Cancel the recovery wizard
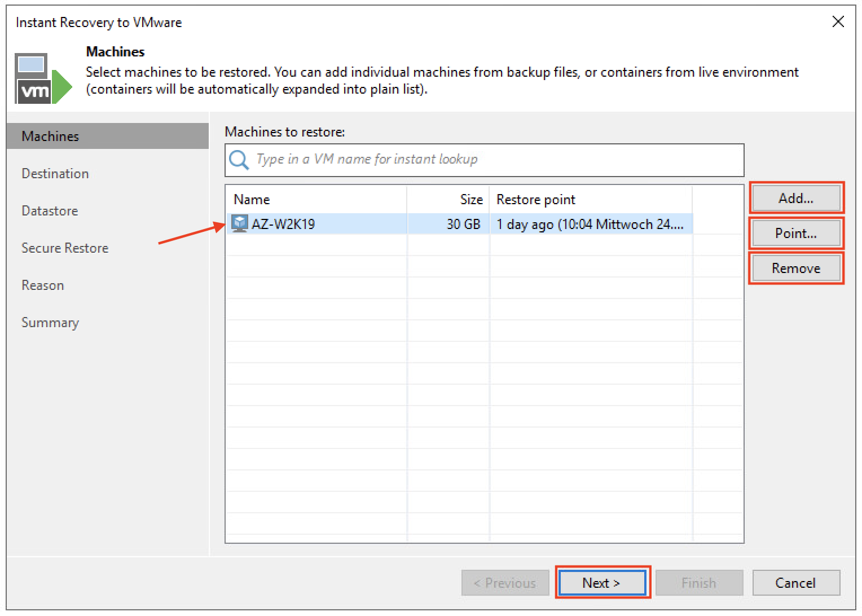This screenshot has height=616, width=862. pyautogui.click(x=796, y=583)
